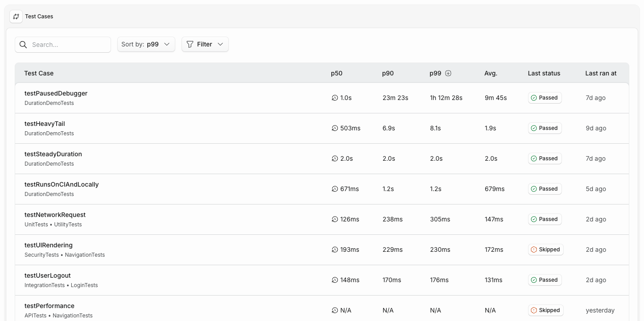Click UnitTests • UtilityTests subtitle

pos(53,225)
